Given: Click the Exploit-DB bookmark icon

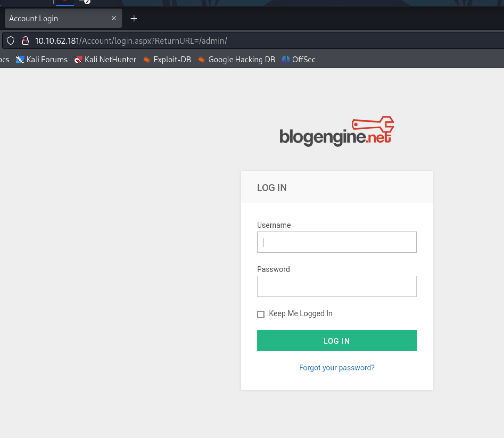Looking at the screenshot, I should point(146,60).
